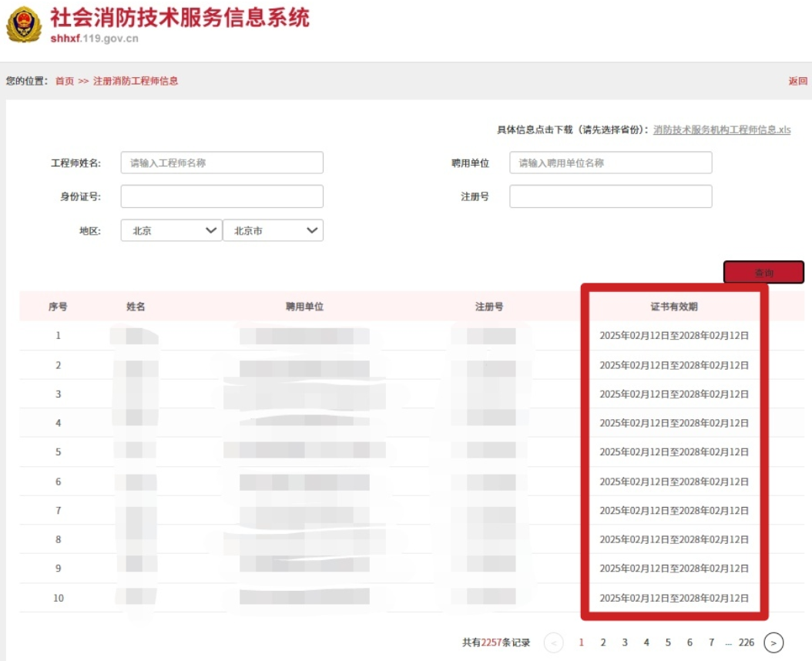The height and width of the screenshot is (661, 812).
Task: Click the national emblem logo icon
Action: pyautogui.click(x=24, y=25)
